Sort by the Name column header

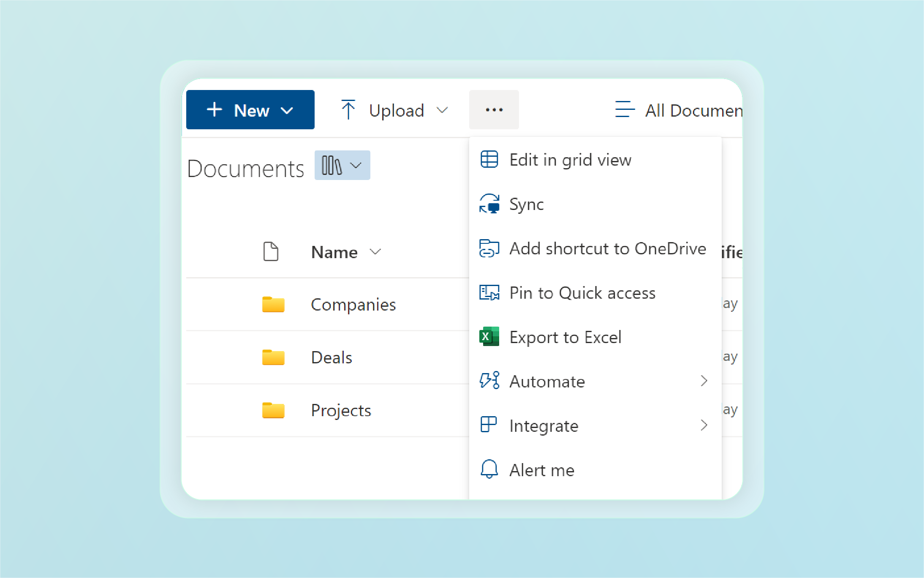[x=334, y=252]
